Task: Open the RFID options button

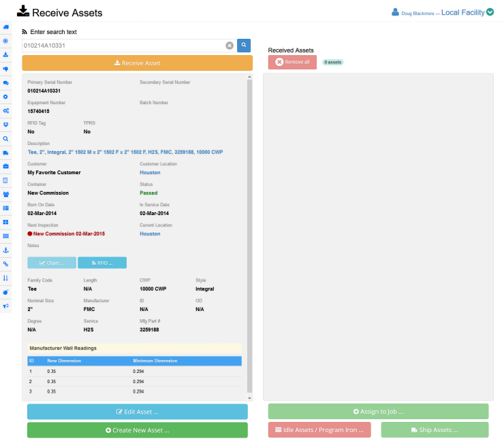Action: (102, 263)
